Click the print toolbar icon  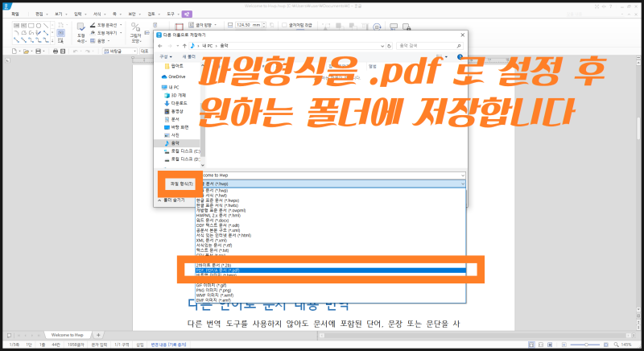pos(55,52)
